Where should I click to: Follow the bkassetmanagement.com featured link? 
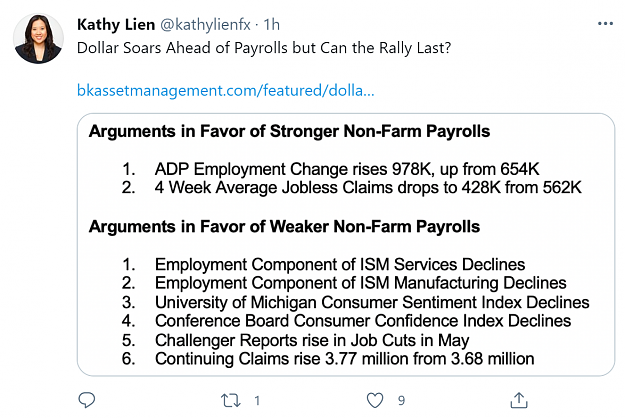(226, 90)
